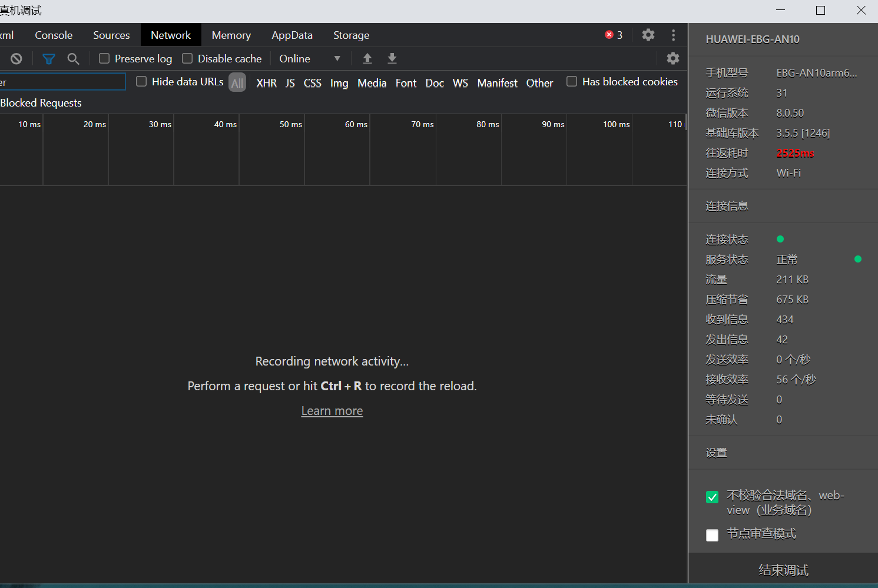Maximize the 真机调试 window
The height and width of the screenshot is (588, 878).
click(820, 11)
